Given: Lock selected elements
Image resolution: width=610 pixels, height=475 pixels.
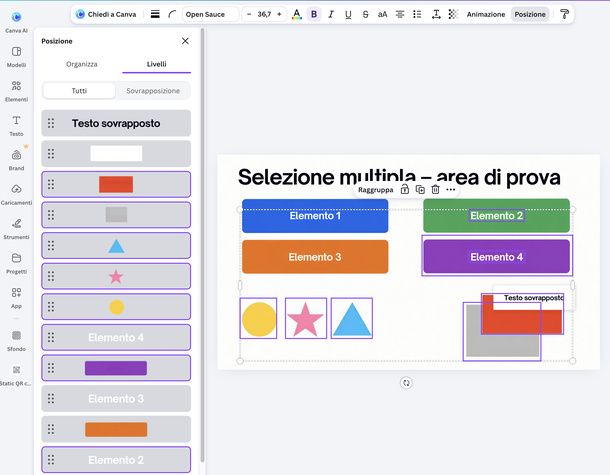Looking at the screenshot, I should point(405,189).
